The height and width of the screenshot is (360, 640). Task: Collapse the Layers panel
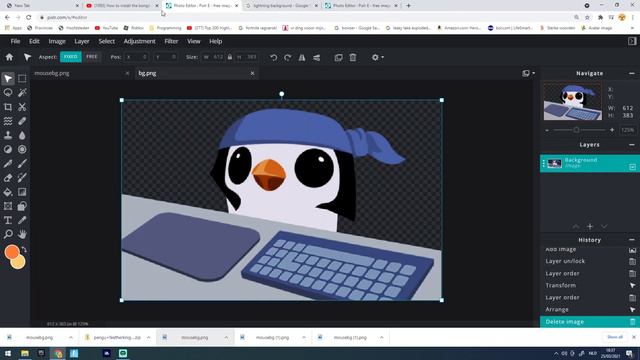tap(632, 145)
